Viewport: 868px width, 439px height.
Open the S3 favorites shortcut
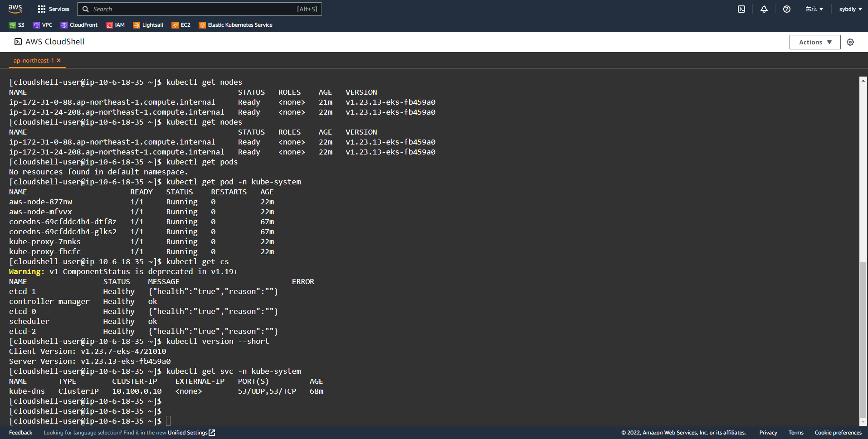click(17, 25)
